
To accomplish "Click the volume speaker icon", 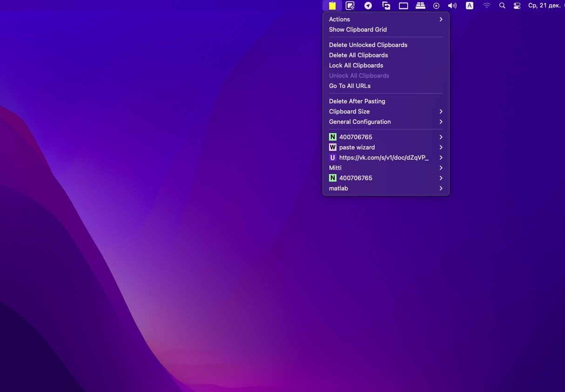I will [x=452, y=6].
